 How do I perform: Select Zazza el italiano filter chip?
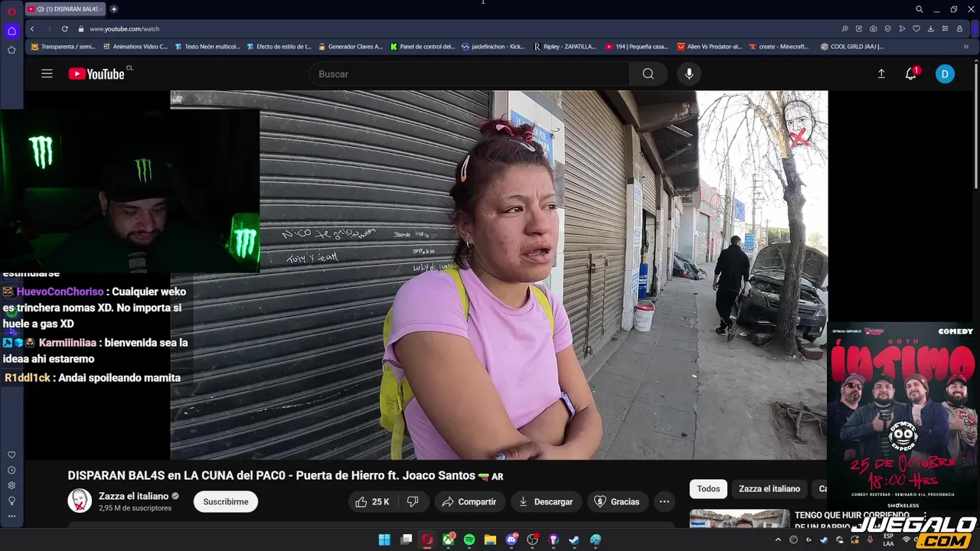tap(769, 489)
